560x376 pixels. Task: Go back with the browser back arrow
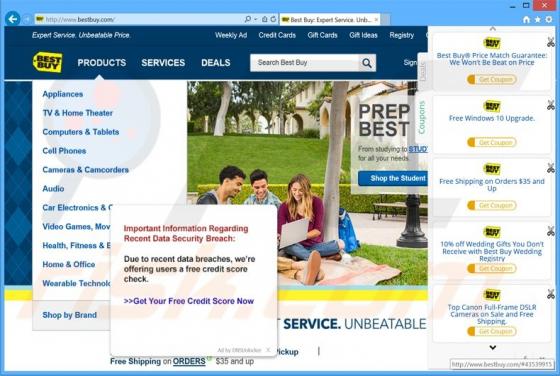tap(13, 19)
